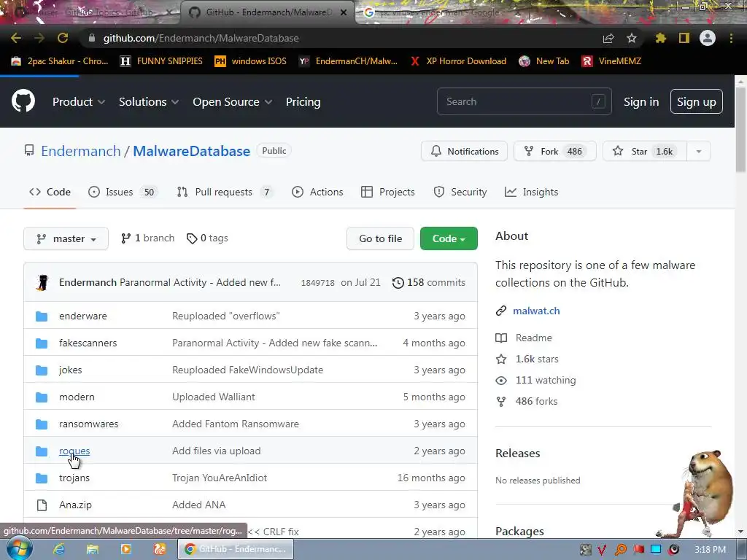Go back with browser back arrow
This screenshot has height=560, width=747.
[16, 38]
